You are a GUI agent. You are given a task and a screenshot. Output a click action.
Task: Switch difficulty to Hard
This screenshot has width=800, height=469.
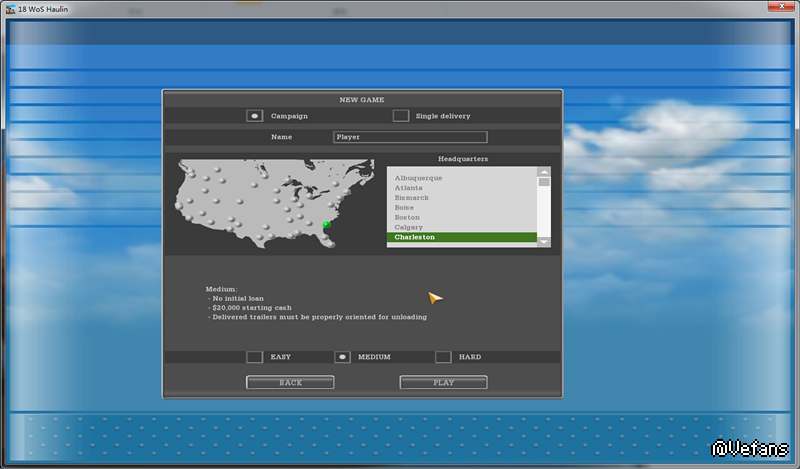[443, 357]
